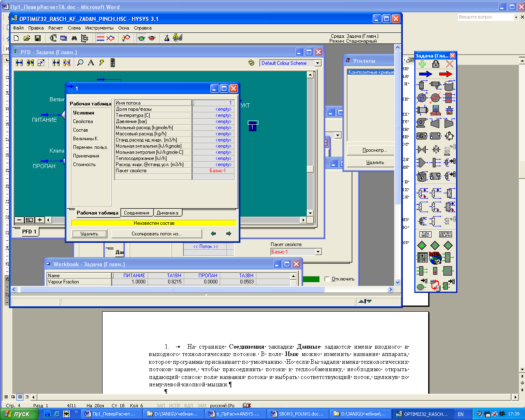The width and height of the screenshot is (525, 420).
Task: Click the colour scheme traffic-light icon in PFD
Action: [112, 63]
